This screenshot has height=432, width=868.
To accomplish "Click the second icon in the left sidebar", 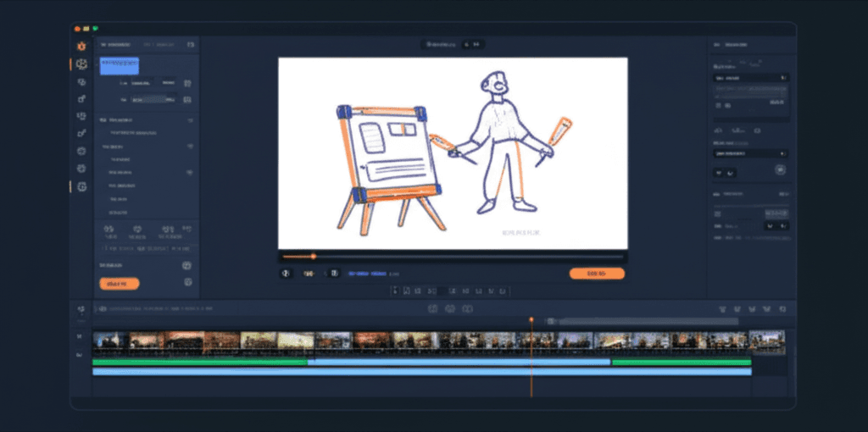I will [82, 64].
